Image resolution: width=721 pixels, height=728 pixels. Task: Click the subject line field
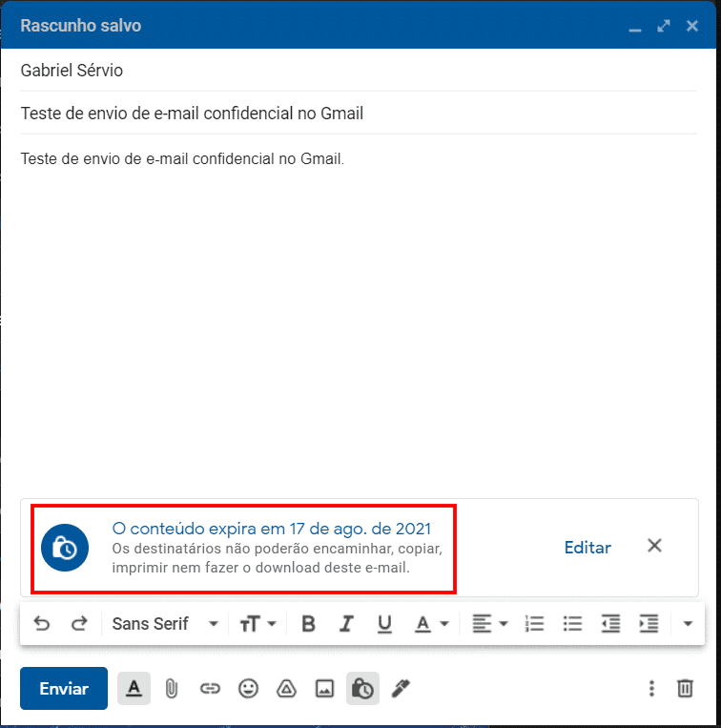tap(359, 114)
